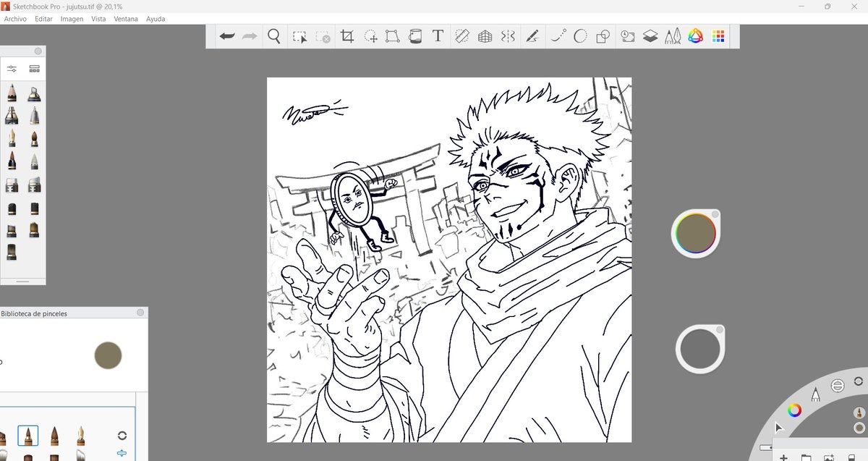Select the Transform distort tool

click(392, 36)
